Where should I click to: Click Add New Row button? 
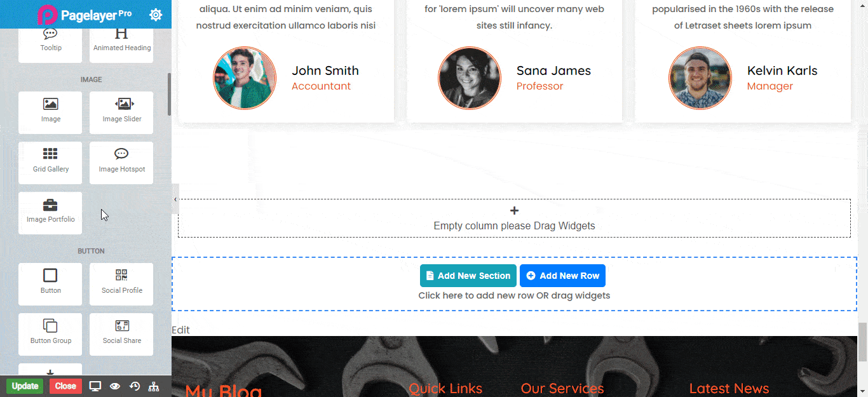(562, 276)
